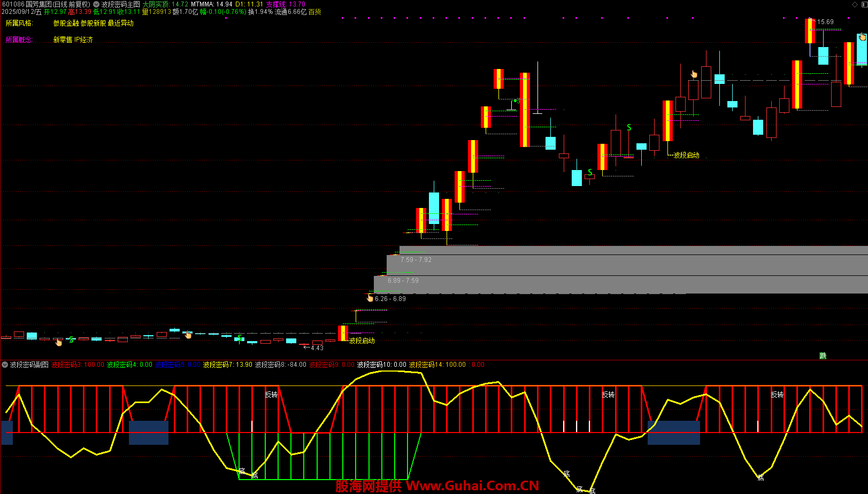Click 波段密码7: 13.90 in sub-chart header

(x=228, y=365)
